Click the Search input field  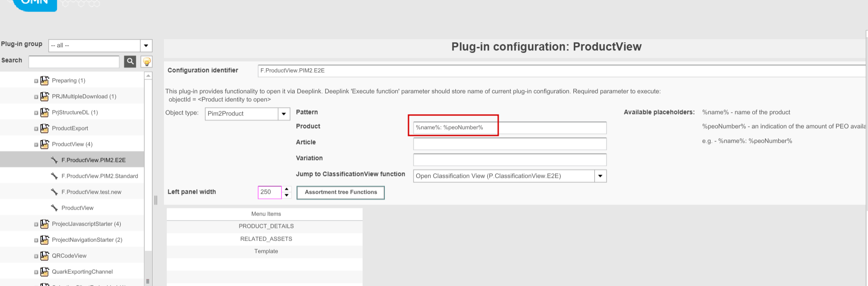[x=74, y=61]
